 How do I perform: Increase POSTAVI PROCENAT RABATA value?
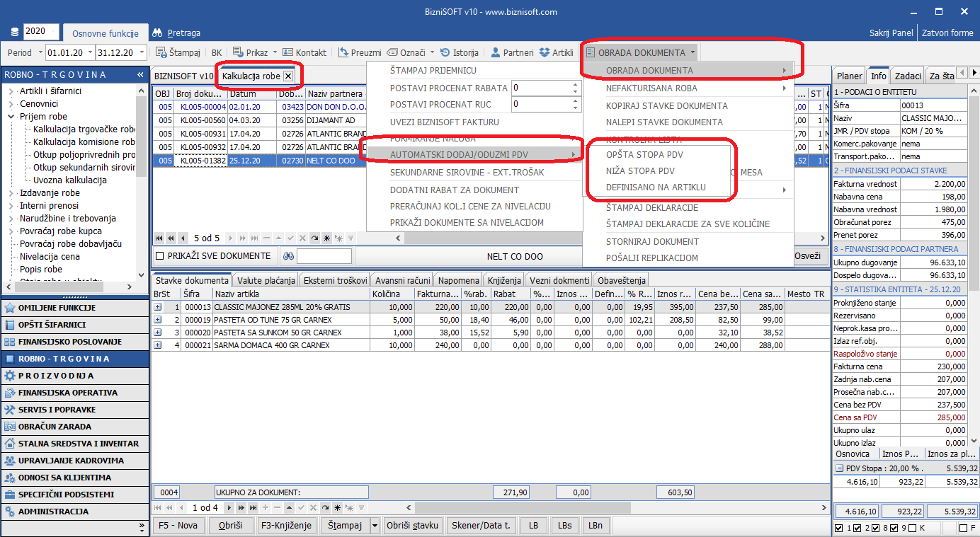(575, 85)
